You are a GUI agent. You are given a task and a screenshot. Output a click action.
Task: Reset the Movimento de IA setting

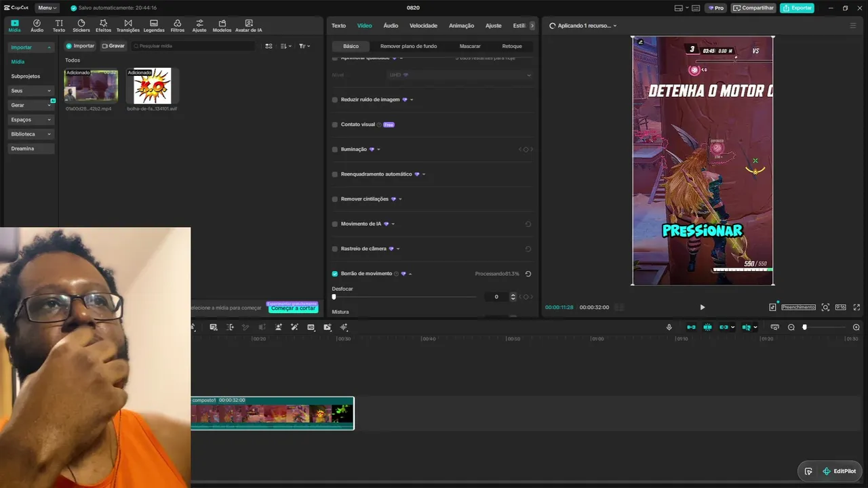(x=528, y=224)
